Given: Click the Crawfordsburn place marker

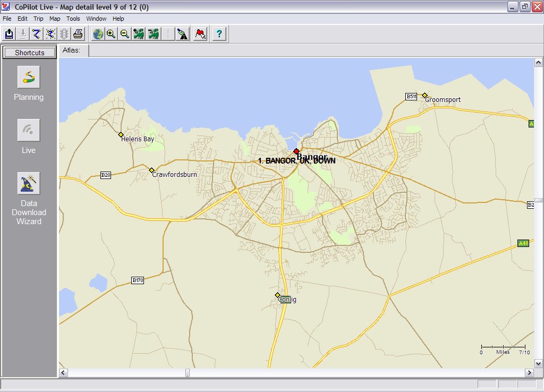Looking at the screenshot, I should 151,171.
